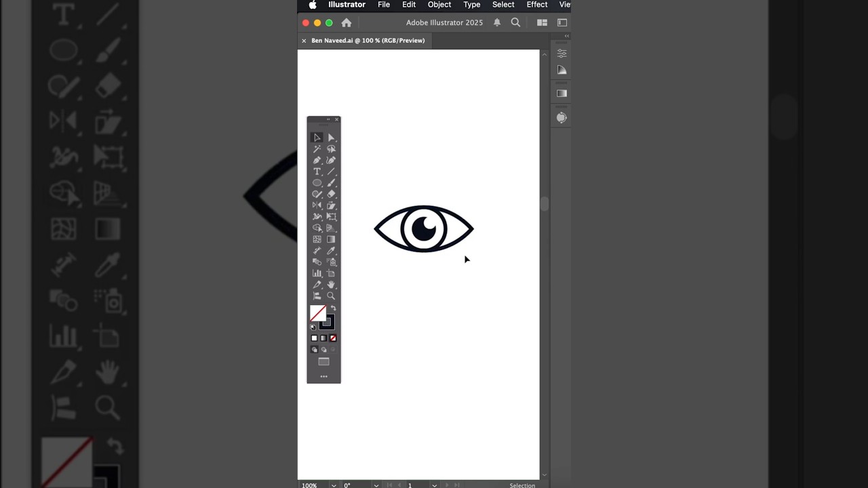Switch to Draw Inside mode
Image resolution: width=868 pixels, height=488 pixels.
333,350
